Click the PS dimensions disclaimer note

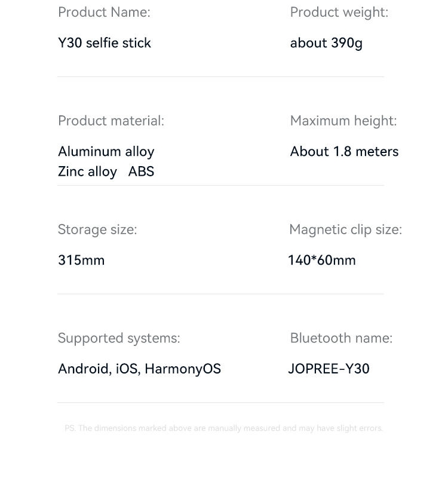click(223, 428)
